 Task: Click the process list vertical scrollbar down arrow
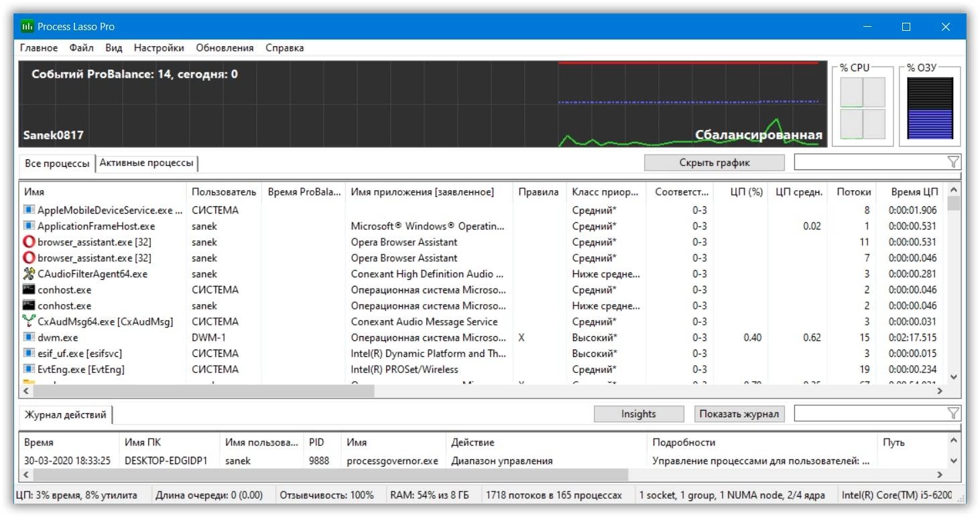coord(954,377)
